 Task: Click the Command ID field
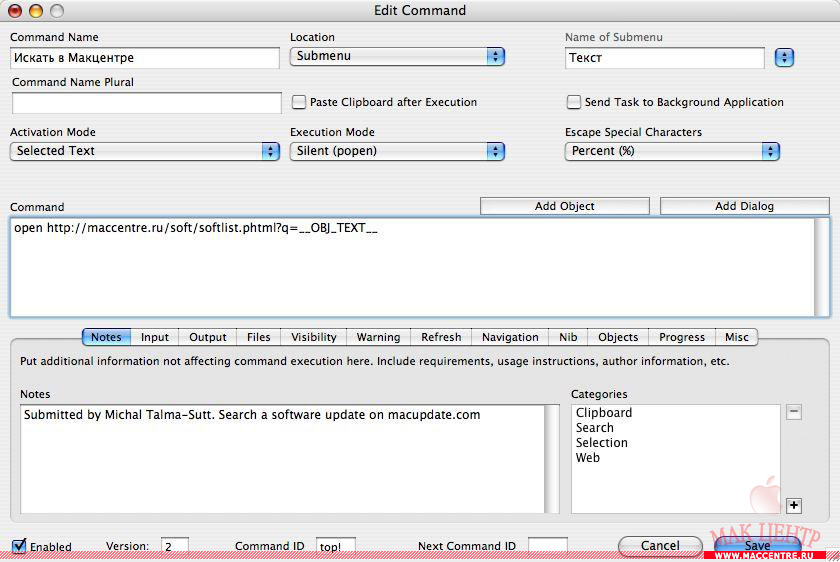point(336,546)
